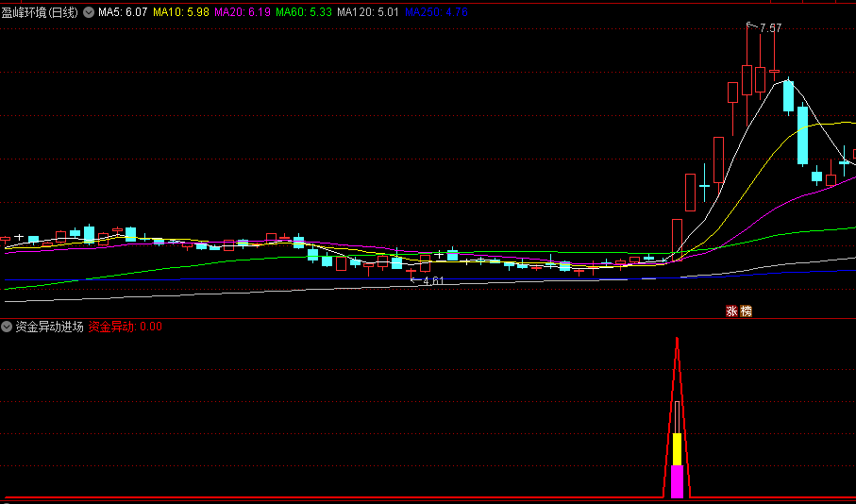Click the 4.61 low price marker
856x504 pixels.
[x=433, y=281]
